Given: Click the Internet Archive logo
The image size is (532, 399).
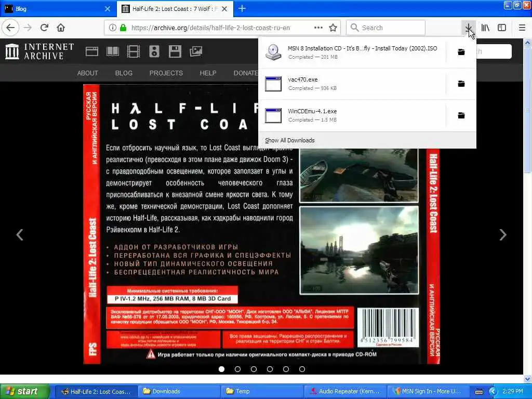Looking at the screenshot, I should (x=39, y=51).
